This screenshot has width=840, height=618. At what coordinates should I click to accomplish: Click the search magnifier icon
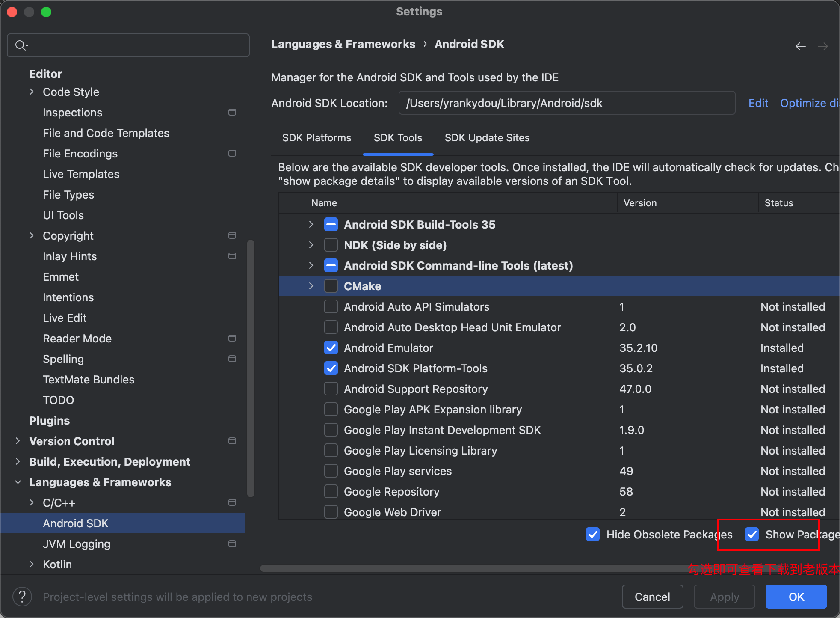pos(21,45)
